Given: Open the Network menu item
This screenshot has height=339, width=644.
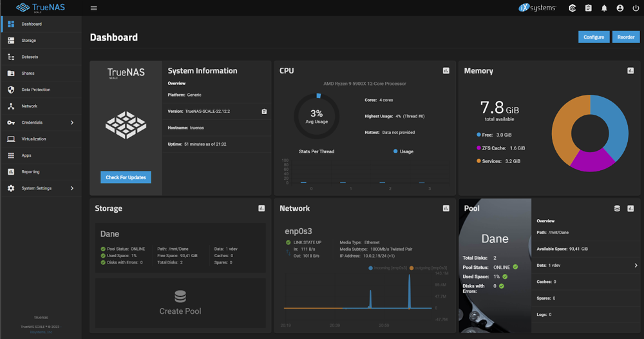Looking at the screenshot, I should coord(41,106).
